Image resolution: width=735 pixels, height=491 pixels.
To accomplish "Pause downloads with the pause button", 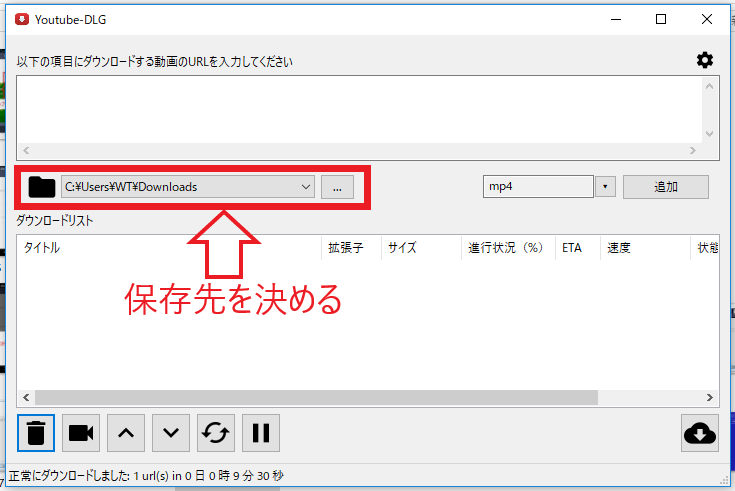I will tap(261, 433).
